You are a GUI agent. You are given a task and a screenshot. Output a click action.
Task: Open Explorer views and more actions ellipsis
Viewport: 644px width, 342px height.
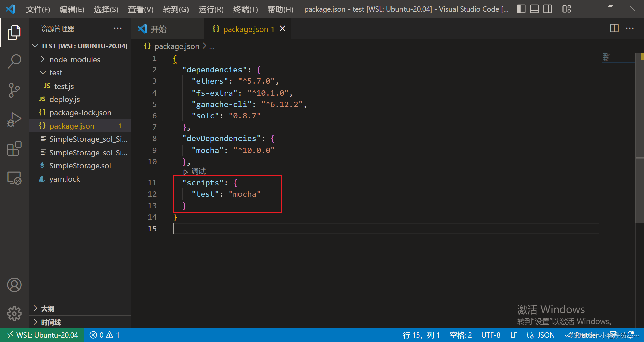tap(118, 28)
